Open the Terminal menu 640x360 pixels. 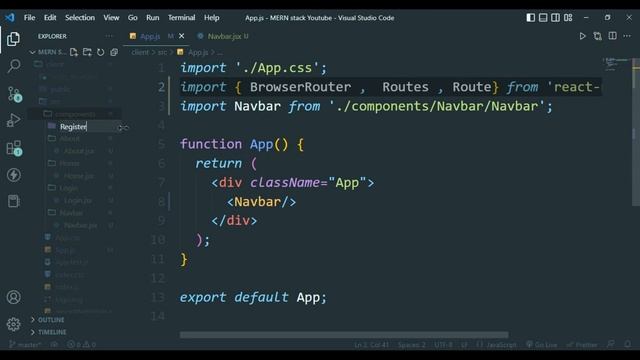point(181,18)
